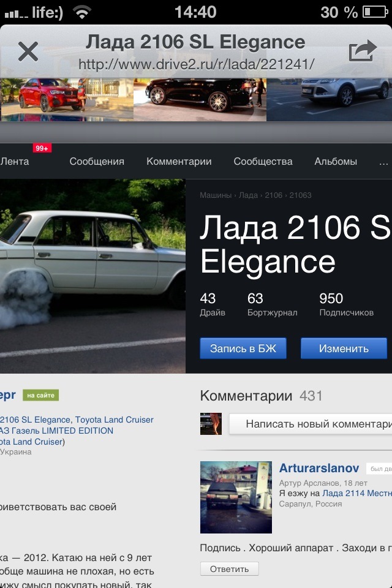Tap the 63 Бортжурнал counter
392x588 pixels.
click(273, 304)
